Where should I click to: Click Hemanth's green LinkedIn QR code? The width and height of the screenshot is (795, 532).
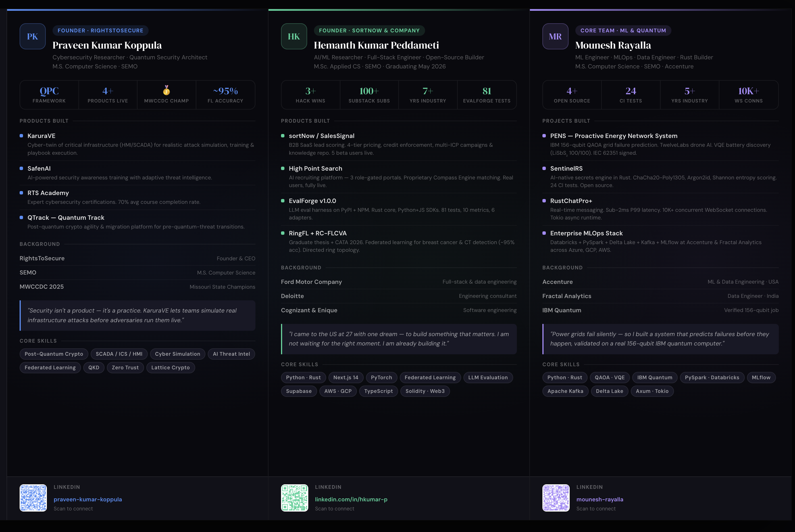click(294, 498)
